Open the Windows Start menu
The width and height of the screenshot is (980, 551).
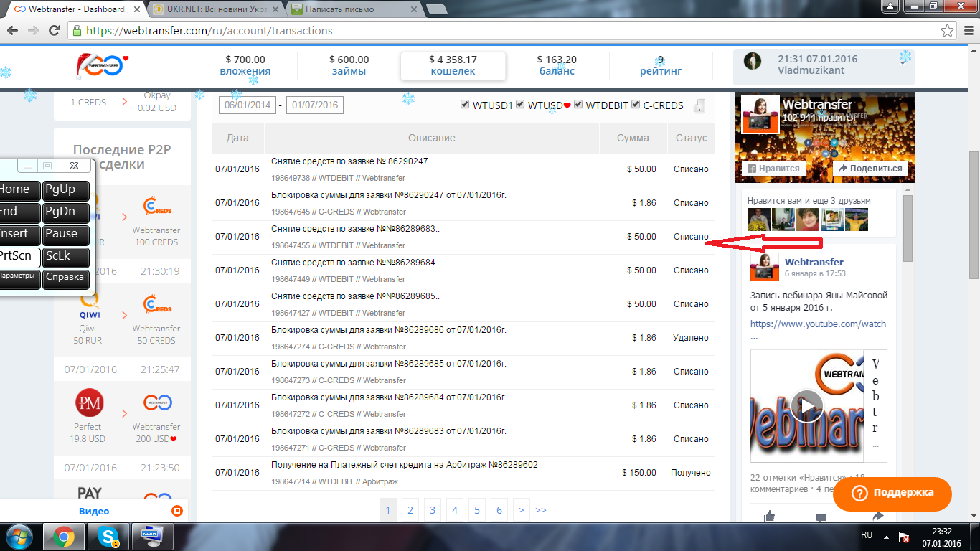[x=19, y=537]
